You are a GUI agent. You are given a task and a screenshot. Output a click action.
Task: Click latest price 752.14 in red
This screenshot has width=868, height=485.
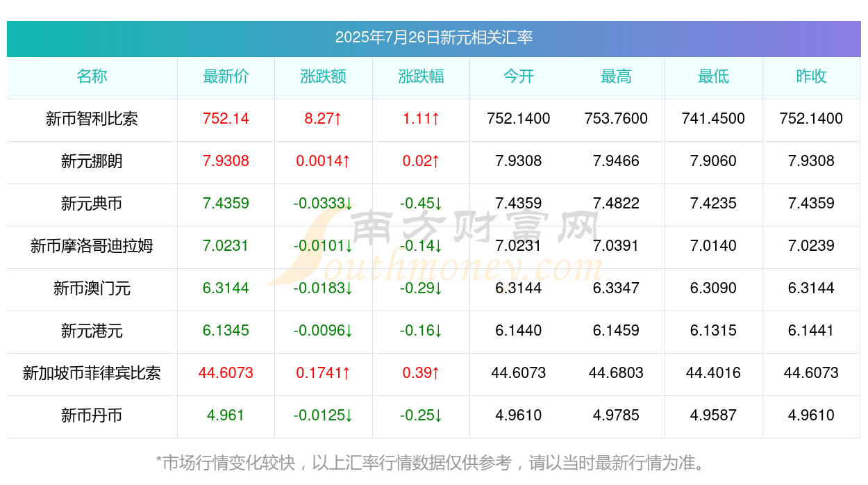coord(226,119)
